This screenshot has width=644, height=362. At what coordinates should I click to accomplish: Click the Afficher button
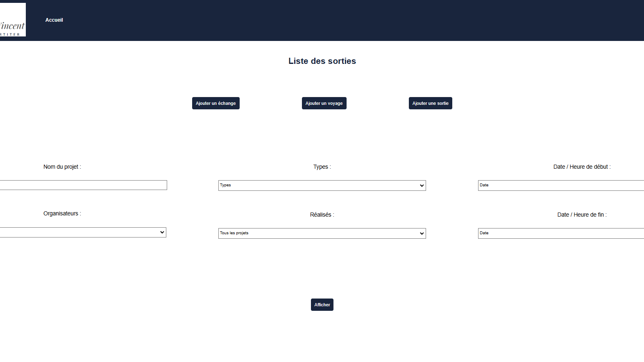(322, 305)
